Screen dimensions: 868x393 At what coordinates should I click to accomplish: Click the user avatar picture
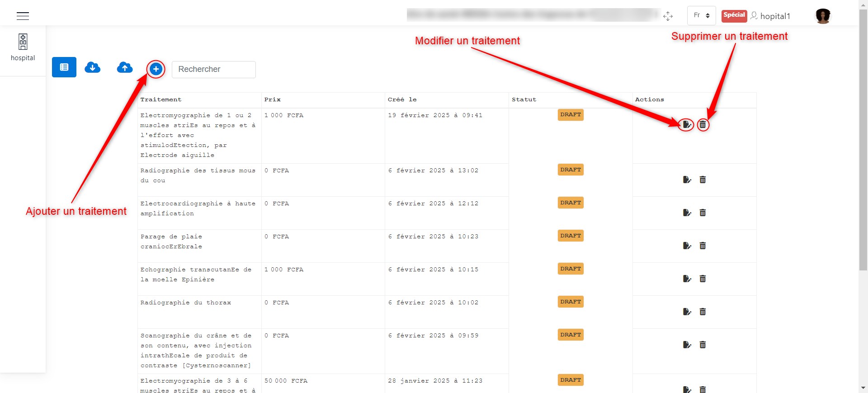pyautogui.click(x=823, y=16)
